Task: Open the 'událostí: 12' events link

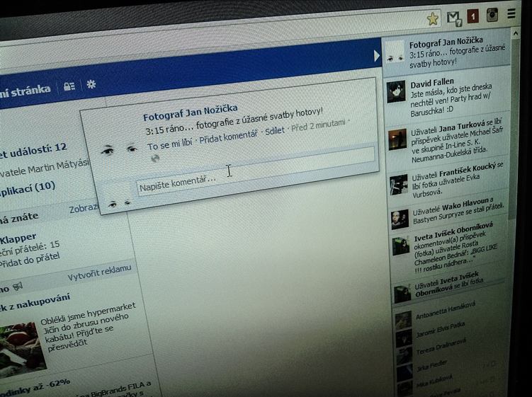Action: 33,150
